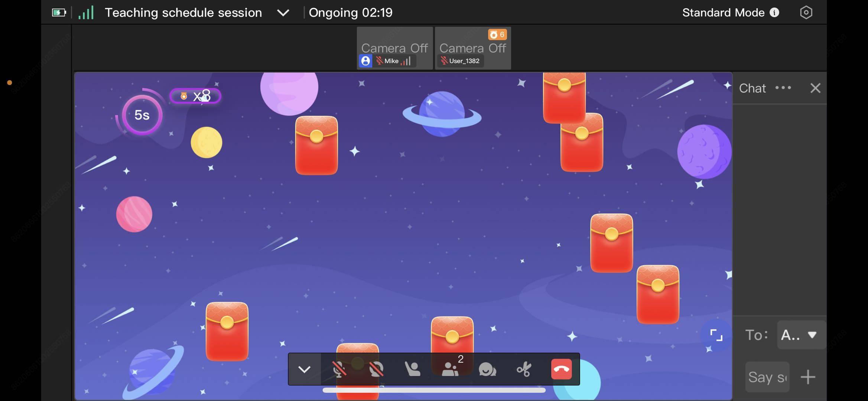This screenshot has width=868, height=401.
Task: Turn on the camera in toolbar
Action: point(376,369)
